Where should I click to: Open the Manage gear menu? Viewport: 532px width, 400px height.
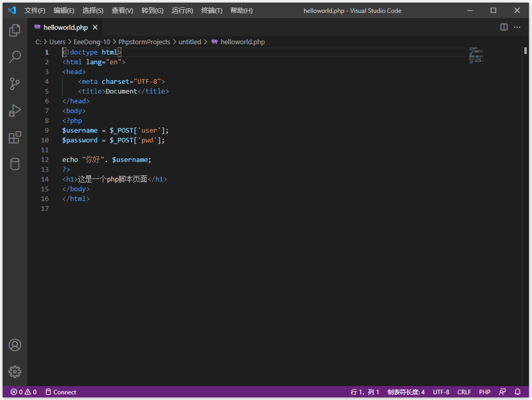click(x=15, y=372)
